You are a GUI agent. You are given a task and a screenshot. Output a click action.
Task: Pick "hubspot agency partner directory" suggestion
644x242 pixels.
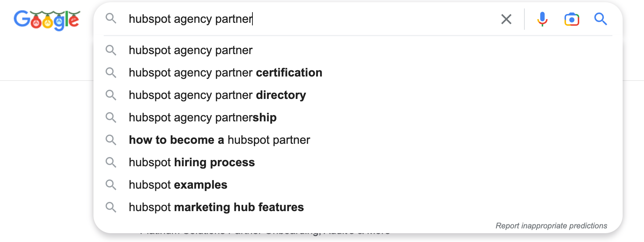coord(217,95)
